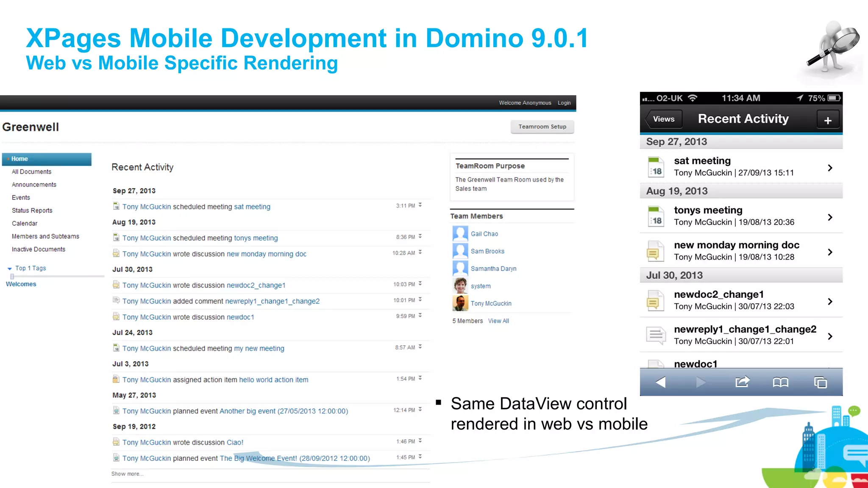Open the Another big event link

click(x=284, y=411)
